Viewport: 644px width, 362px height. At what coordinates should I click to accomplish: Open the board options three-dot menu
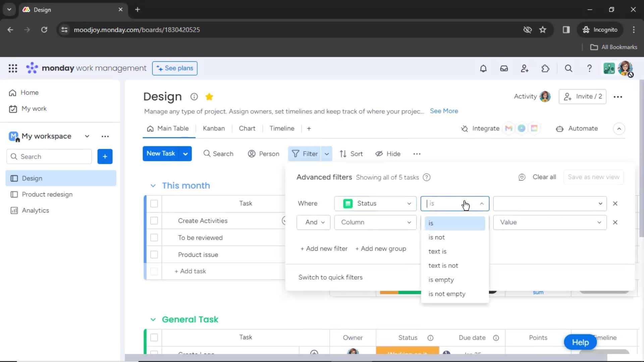[x=618, y=97]
